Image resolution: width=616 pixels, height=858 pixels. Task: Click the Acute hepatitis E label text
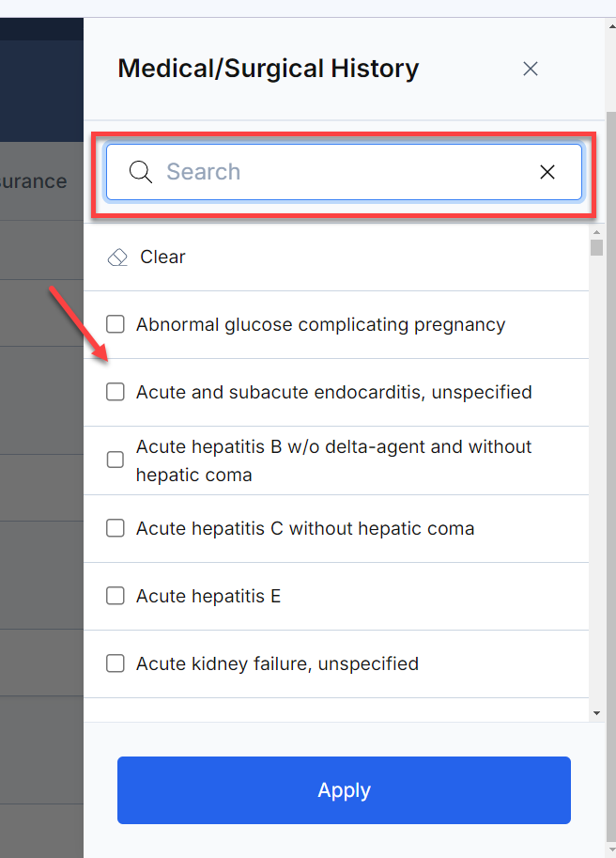(x=208, y=596)
